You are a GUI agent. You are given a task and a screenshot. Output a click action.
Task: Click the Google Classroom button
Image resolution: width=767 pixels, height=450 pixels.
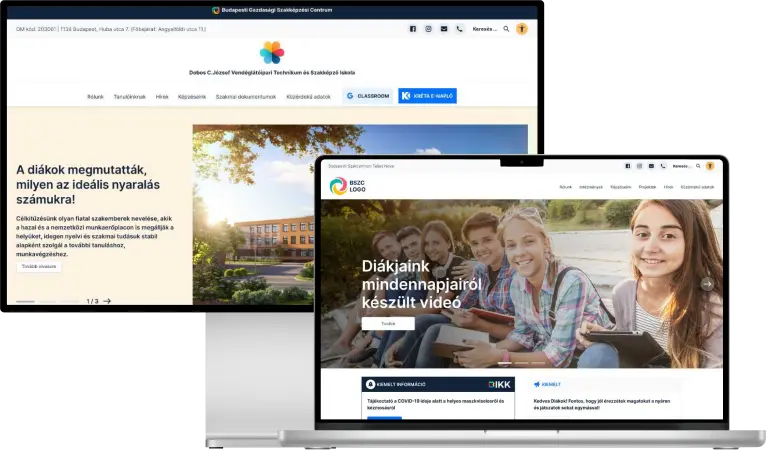pos(366,96)
